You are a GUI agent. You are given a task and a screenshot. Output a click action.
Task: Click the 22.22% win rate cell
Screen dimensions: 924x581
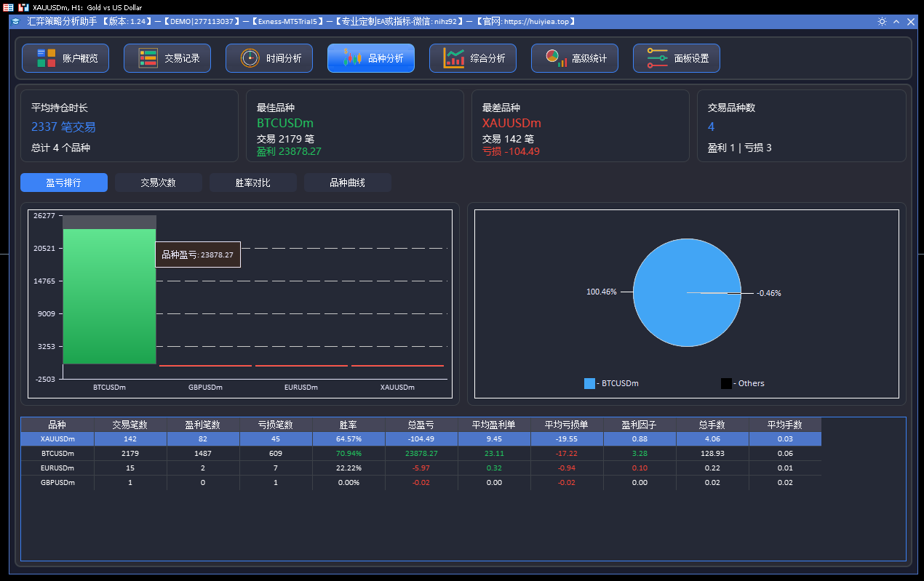pos(349,468)
